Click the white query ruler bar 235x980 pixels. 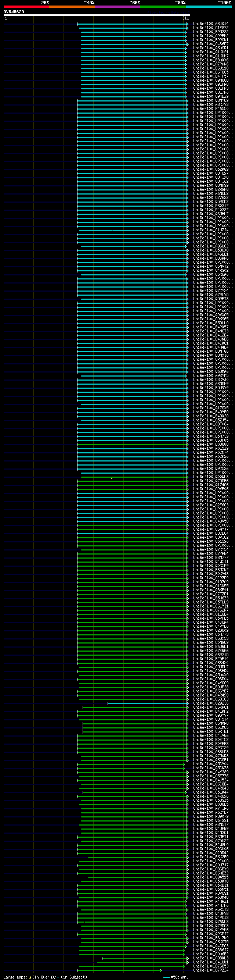(97, 15)
